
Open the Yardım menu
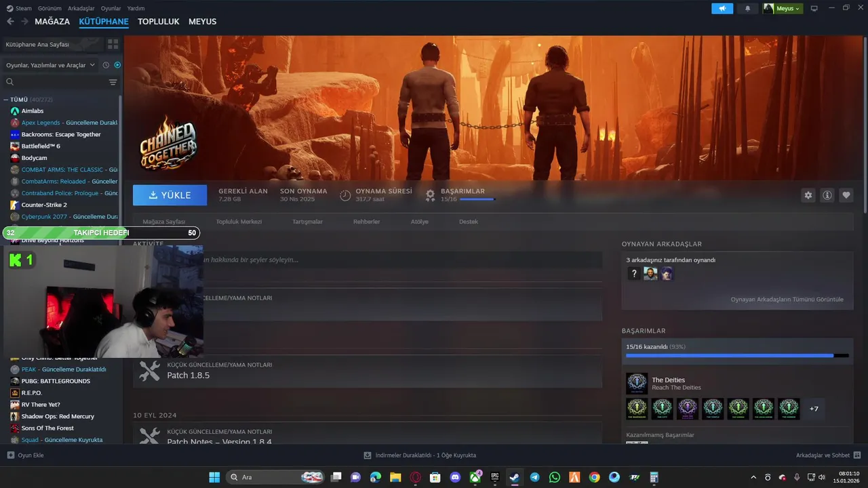(x=136, y=8)
